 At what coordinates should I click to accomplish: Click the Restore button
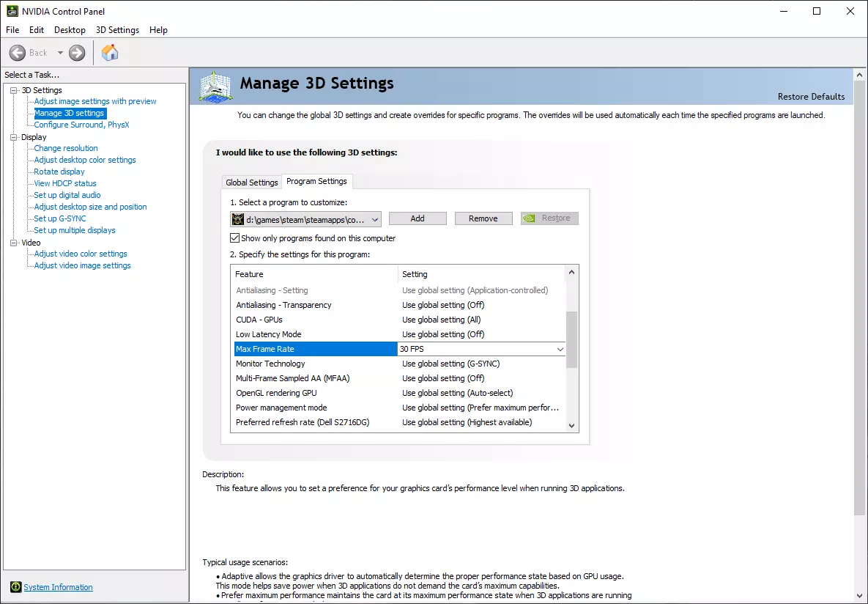point(549,218)
